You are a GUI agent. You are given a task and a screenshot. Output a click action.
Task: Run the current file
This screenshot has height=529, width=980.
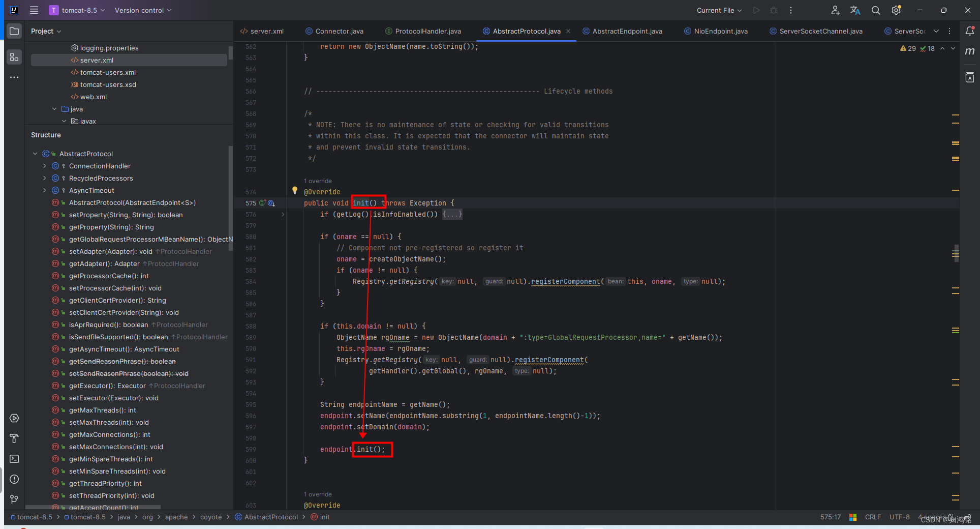(x=756, y=10)
